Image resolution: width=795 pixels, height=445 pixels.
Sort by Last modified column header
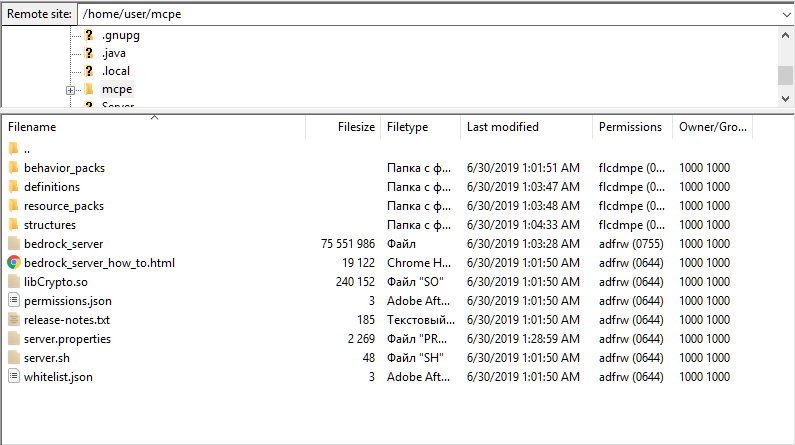(x=527, y=127)
